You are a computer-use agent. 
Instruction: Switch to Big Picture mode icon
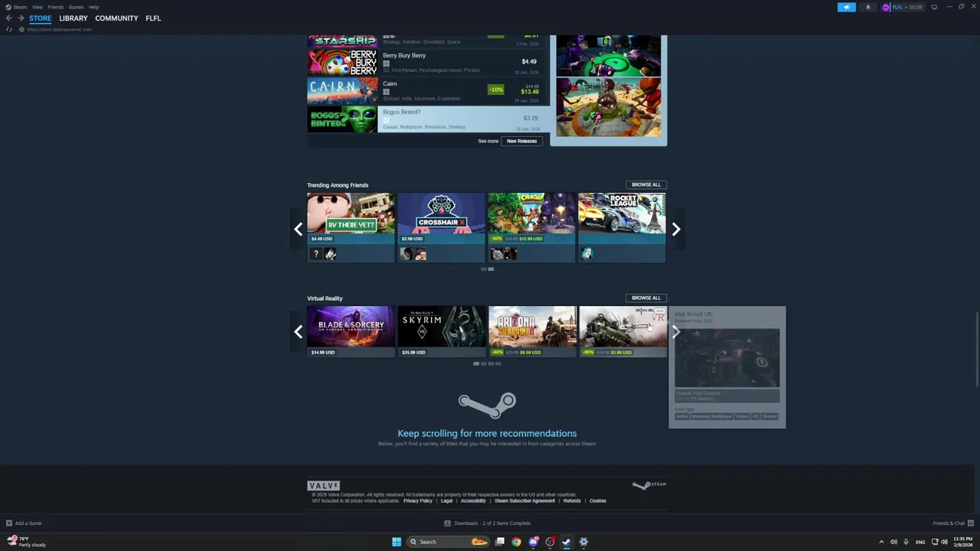[x=934, y=7]
